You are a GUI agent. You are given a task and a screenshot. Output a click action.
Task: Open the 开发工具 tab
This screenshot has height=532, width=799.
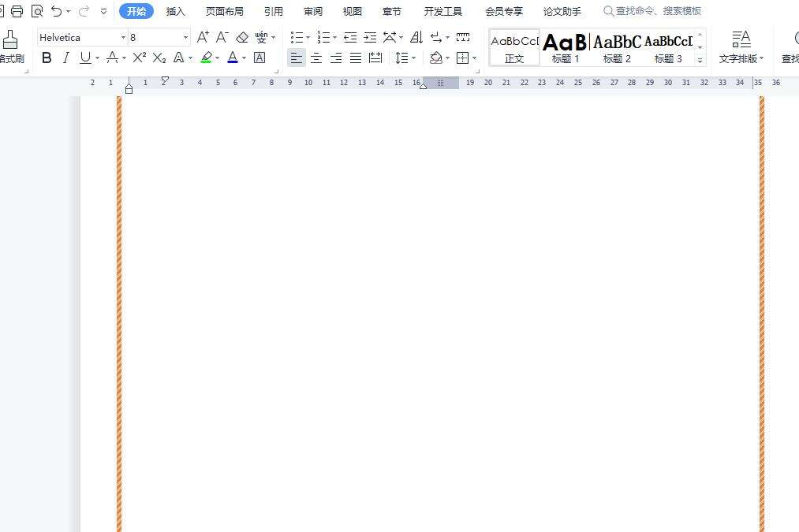coord(442,11)
